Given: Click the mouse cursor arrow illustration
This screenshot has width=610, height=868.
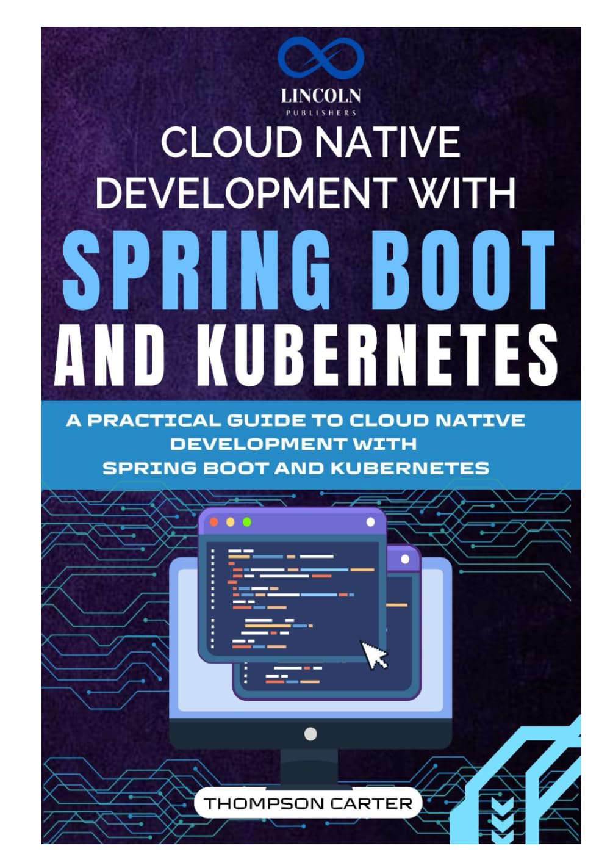Looking at the screenshot, I should coord(375,654).
